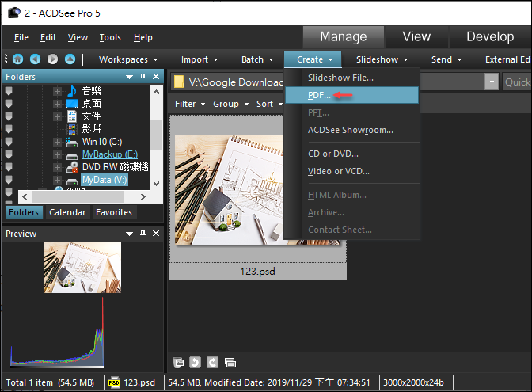Go forward with the right arrow icon
Screen dimensions: 532x392
(x=52, y=59)
